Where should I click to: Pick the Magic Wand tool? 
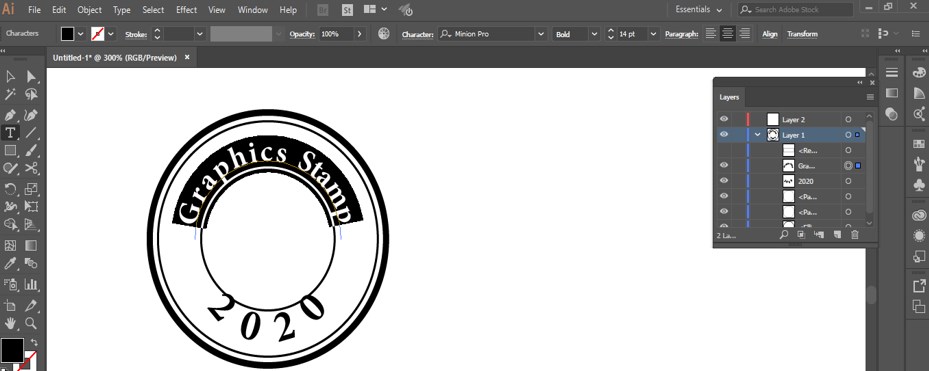click(10, 95)
